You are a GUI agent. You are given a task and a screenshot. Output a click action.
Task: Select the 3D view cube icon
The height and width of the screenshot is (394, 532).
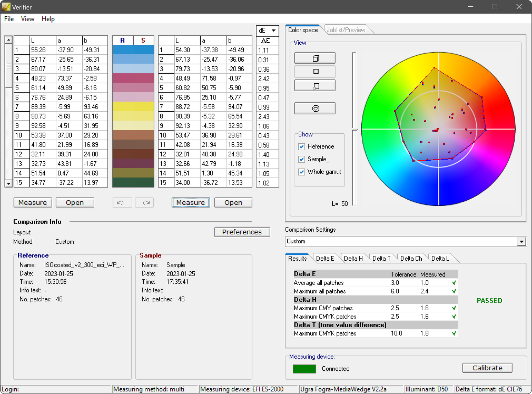pos(314,58)
